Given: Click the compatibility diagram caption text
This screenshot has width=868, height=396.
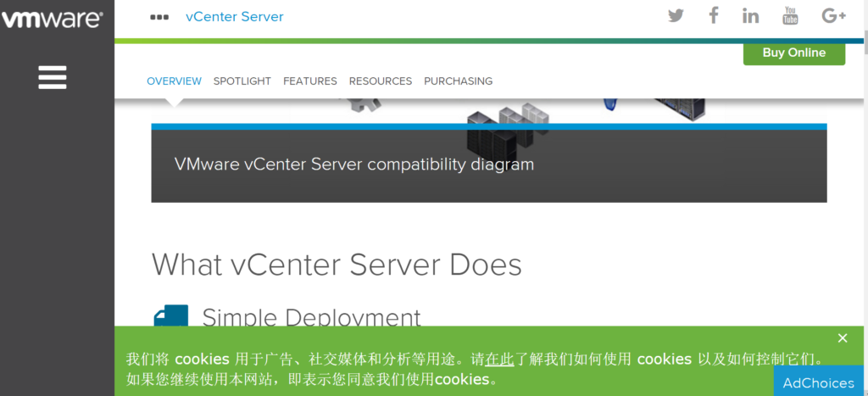Looking at the screenshot, I should click(354, 164).
